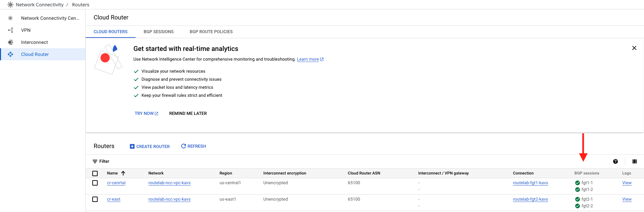This screenshot has width=644, height=212.
Task: Click the Network Connectivity Center sidebar icon
Action: [x=10, y=18]
